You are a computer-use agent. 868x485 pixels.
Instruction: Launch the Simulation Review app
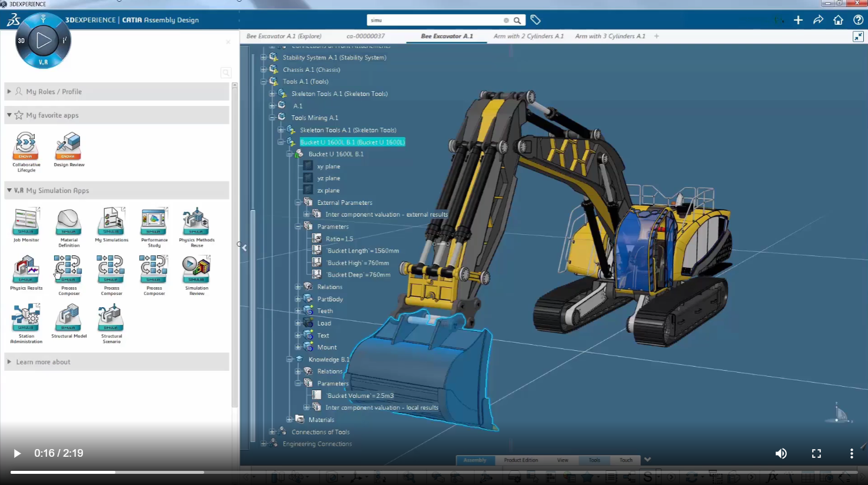coord(197,275)
